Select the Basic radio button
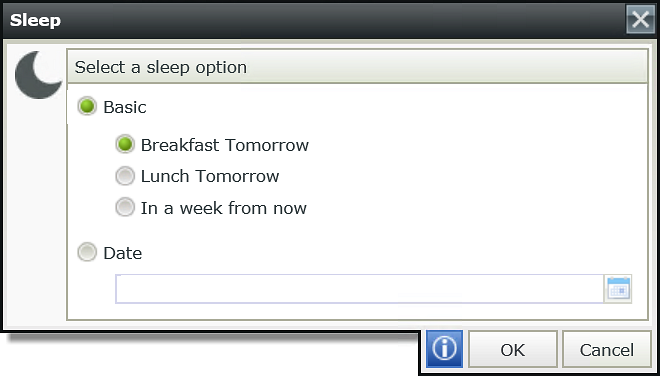 tap(87, 107)
